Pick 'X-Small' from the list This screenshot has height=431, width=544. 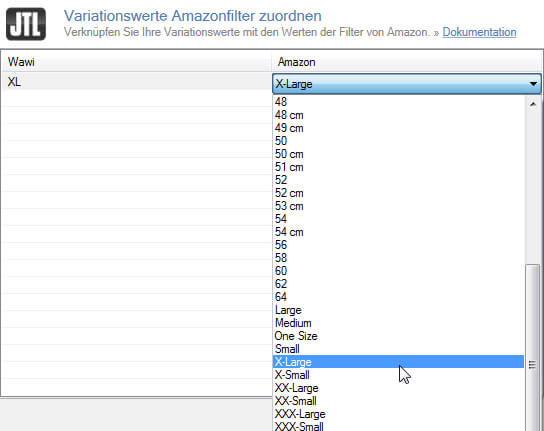point(398,375)
